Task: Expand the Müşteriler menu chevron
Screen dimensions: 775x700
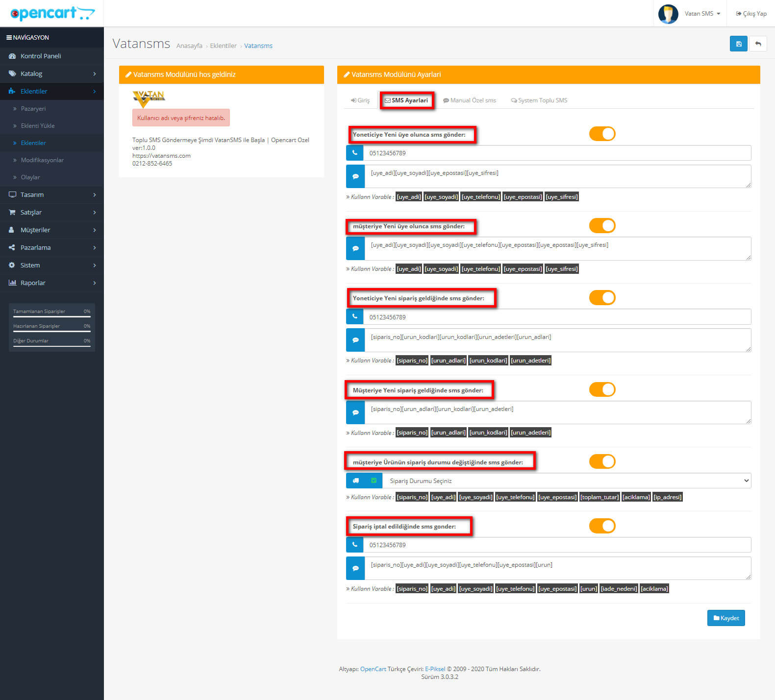Action: click(x=95, y=230)
